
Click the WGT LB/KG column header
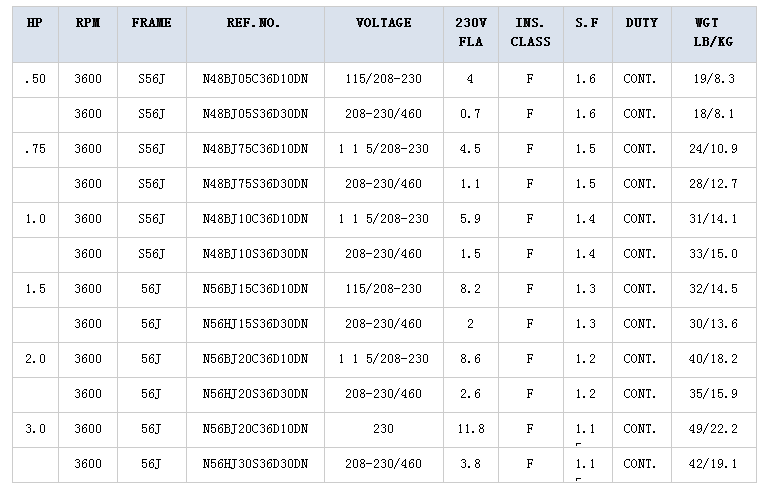click(x=713, y=32)
